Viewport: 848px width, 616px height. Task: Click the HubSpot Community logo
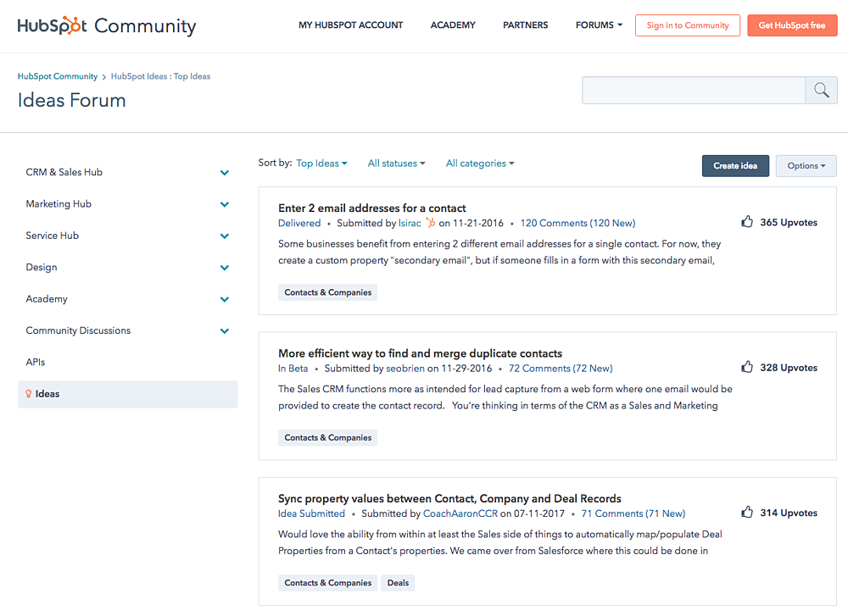pyautogui.click(x=107, y=25)
